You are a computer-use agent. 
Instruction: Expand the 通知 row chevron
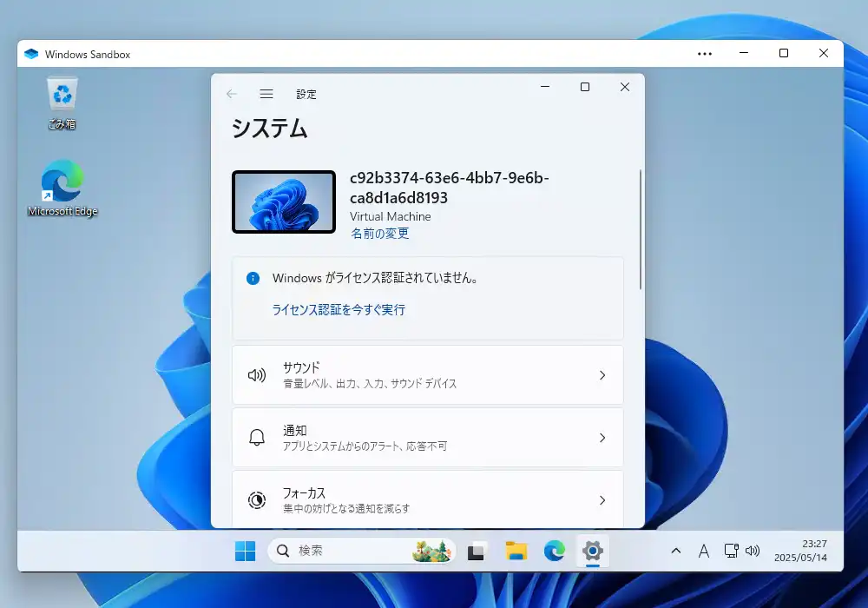602,438
